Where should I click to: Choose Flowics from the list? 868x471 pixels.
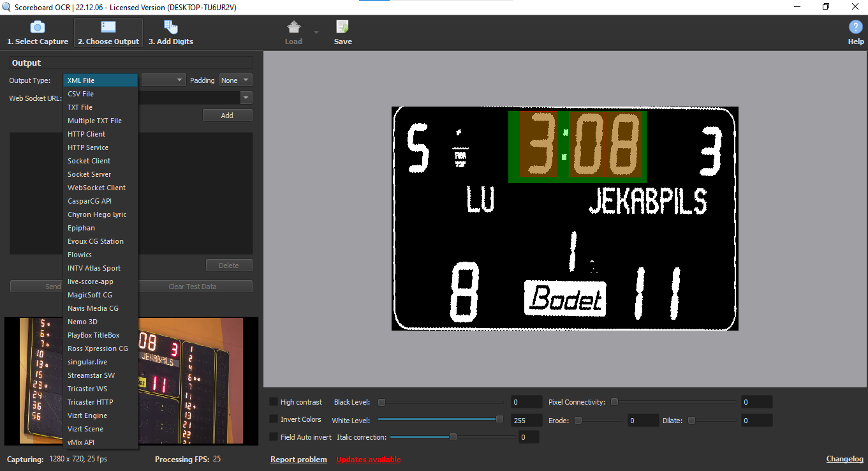[100, 255]
